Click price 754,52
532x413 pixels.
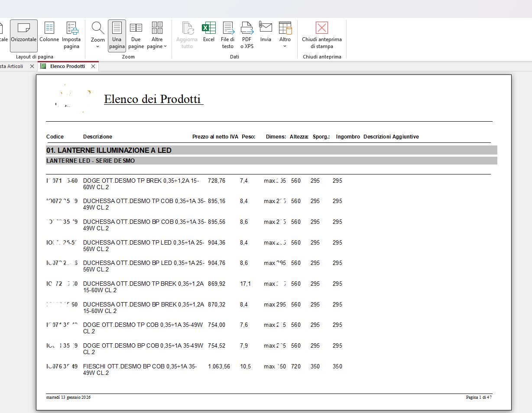pyautogui.click(x=217, y=345)
